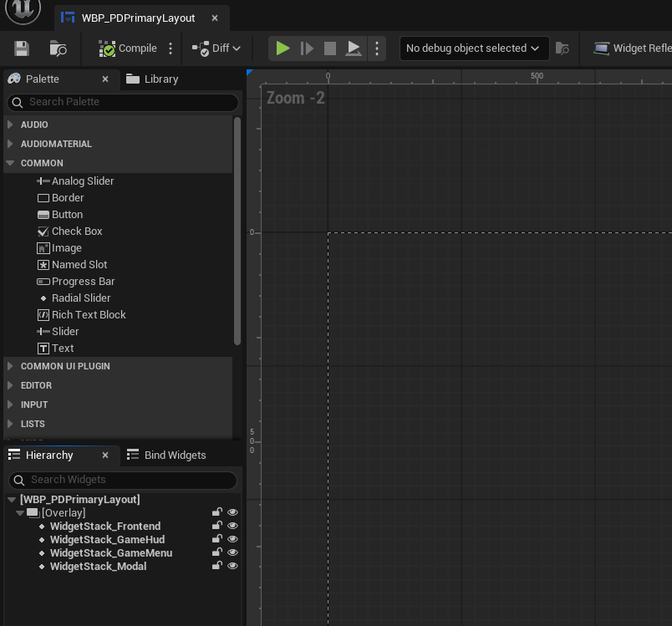Screen dimensions: 672x626
Task: Toggle lock on WidgetStack_Modal
Action: 217,566
